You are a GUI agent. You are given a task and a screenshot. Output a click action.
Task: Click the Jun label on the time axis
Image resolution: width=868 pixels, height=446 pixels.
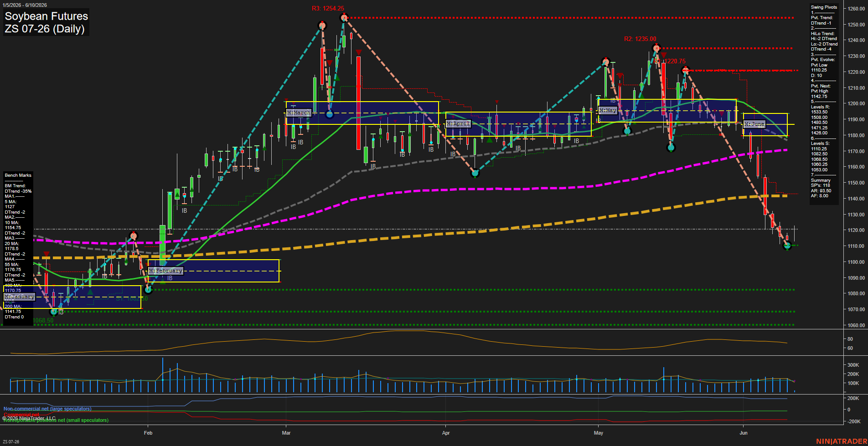click(744, 433)
